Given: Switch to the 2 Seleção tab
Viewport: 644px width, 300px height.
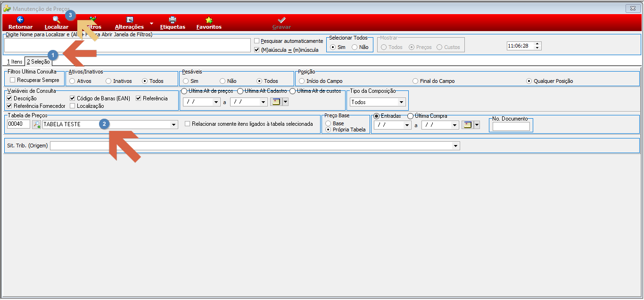Looking at the screenshot, I should tap(38, 61).
